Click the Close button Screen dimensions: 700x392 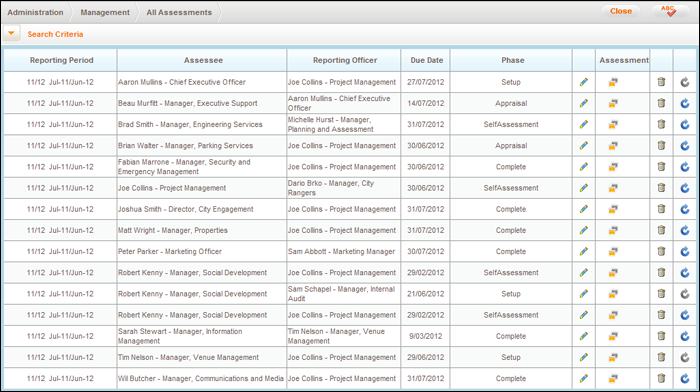(x=621, y=11)
